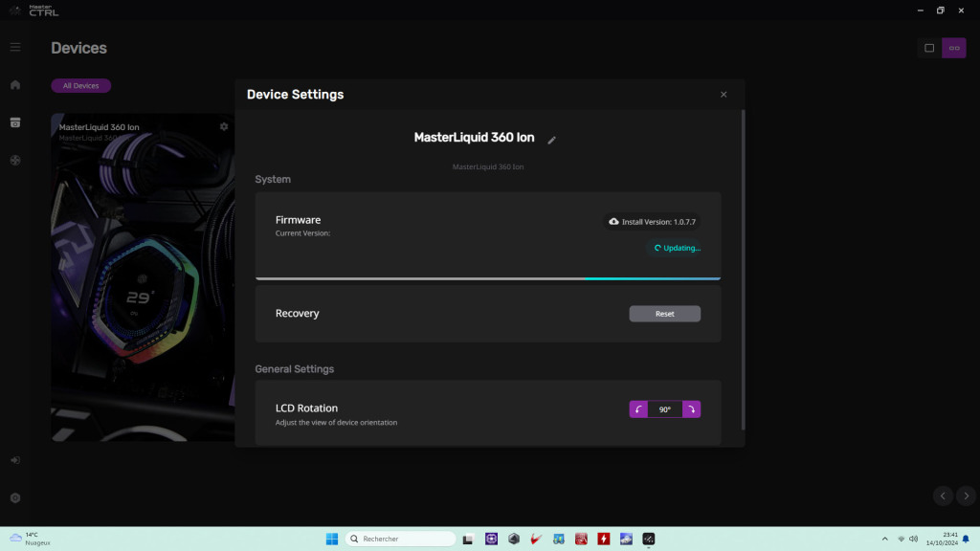Open the hamburger menu in the sidebar

pos(15,48)
